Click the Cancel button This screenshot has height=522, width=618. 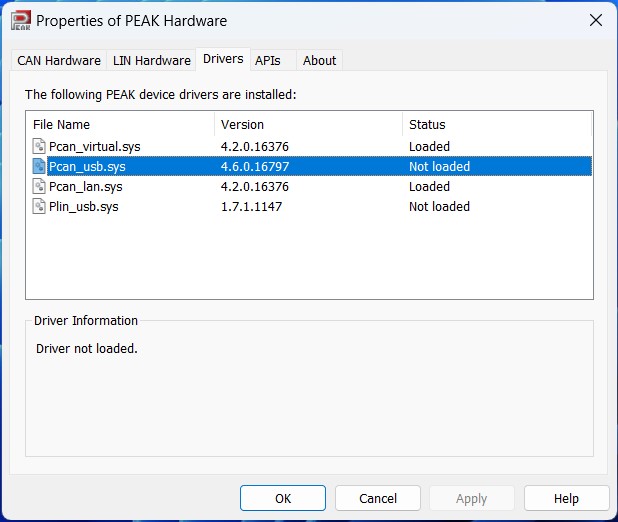[378, 498]
